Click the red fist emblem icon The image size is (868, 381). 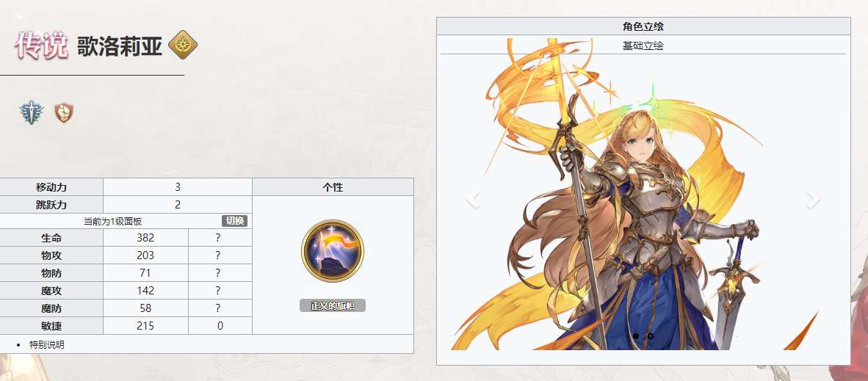click(64, 112)
